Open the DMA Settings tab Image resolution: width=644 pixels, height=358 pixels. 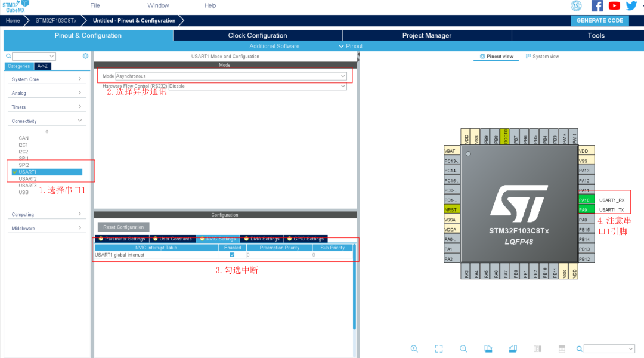262,239
